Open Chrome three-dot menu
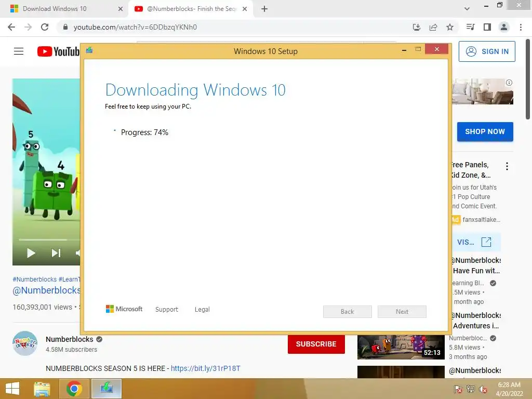The image size is (532, 399). pos(521,27)
